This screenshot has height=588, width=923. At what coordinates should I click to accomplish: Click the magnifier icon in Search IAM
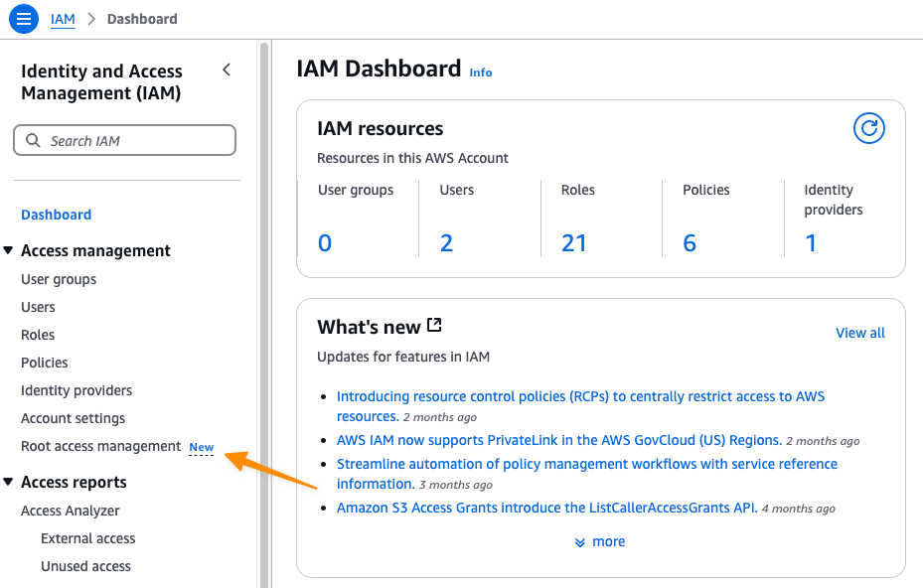33,140
